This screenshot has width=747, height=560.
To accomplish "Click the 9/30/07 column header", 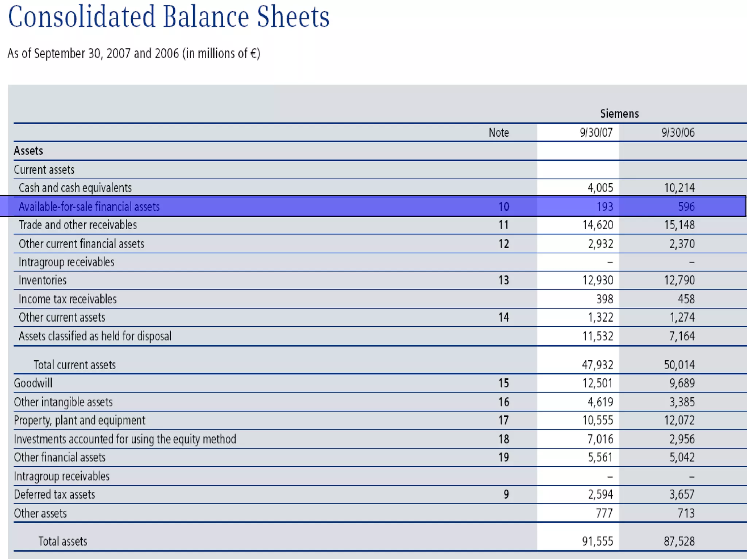I will pos(596,132).
